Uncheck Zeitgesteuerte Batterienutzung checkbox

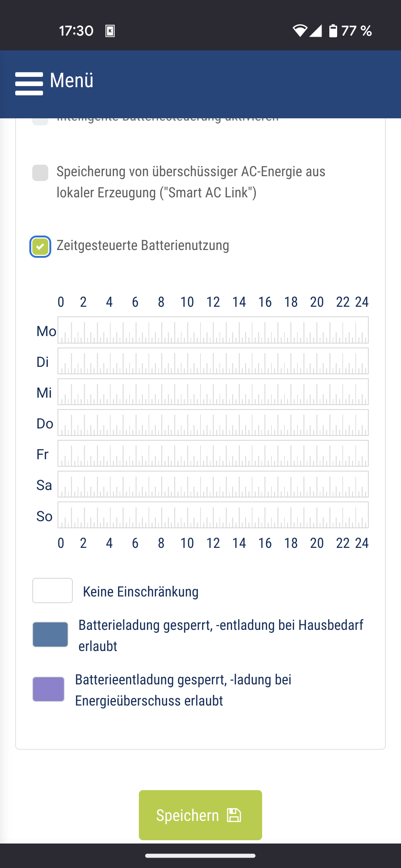point(40,246)
